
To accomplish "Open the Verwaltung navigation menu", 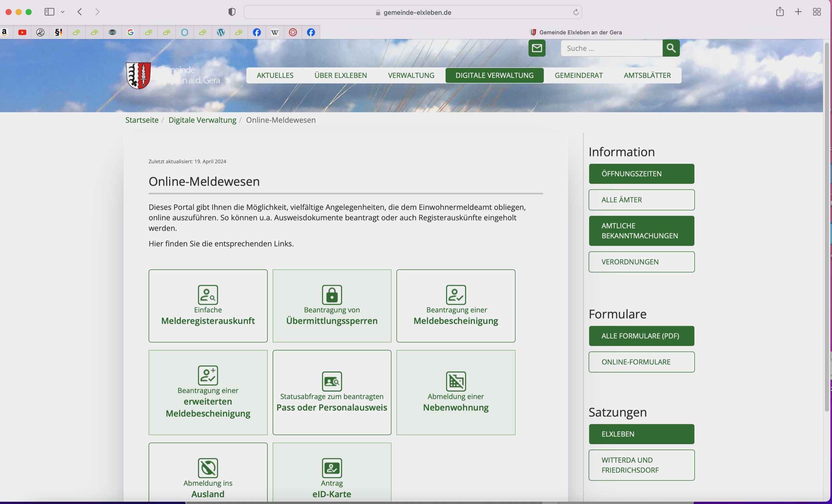I will (x=410, y=75).
